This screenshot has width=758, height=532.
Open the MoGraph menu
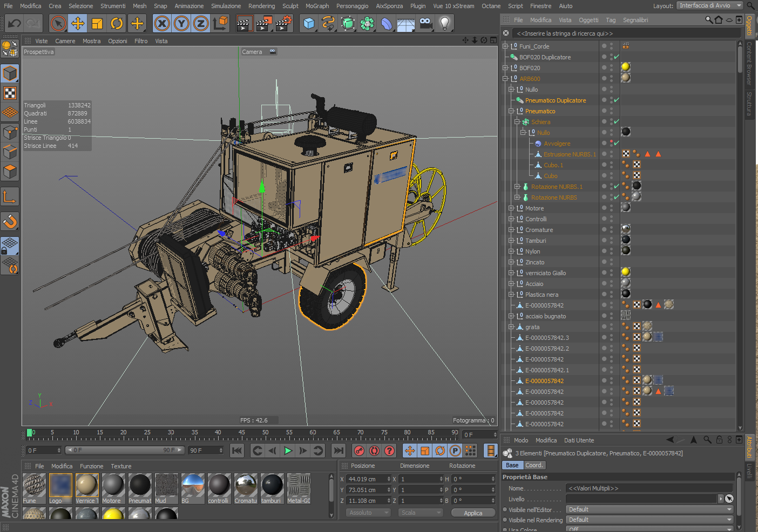(317, 6)
